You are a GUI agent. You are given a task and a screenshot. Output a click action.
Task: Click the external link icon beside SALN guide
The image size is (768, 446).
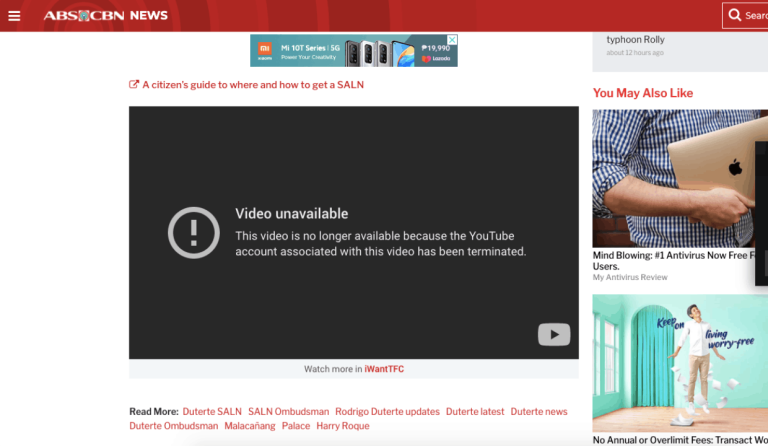pos(134,84)
